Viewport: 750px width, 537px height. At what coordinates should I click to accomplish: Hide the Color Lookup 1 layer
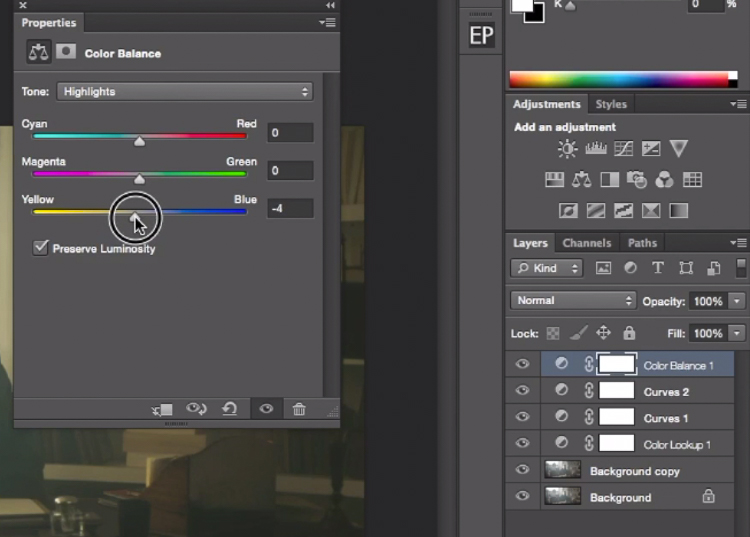coord(522,443)
